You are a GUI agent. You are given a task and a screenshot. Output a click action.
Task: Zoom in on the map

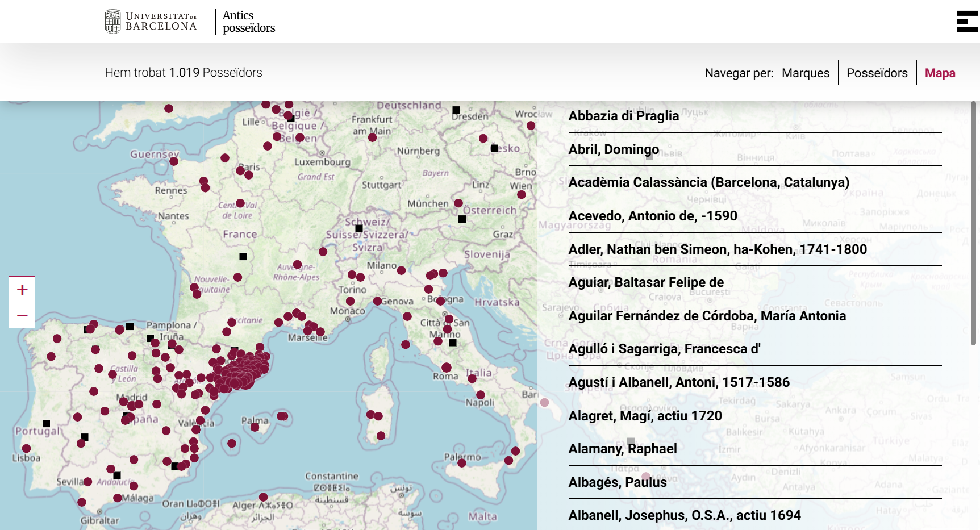tap(22, 290)
